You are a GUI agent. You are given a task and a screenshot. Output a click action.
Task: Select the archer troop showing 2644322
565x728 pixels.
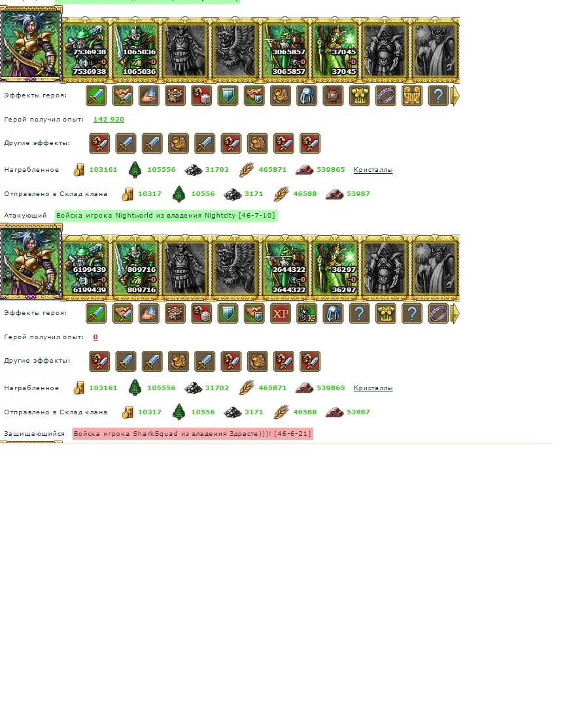[286, 268]
